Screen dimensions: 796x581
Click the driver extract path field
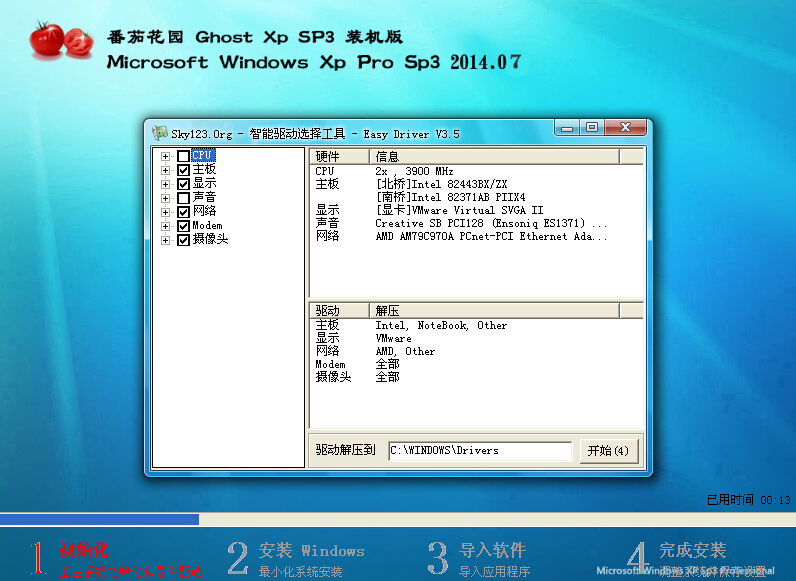(x=480, y=450)
